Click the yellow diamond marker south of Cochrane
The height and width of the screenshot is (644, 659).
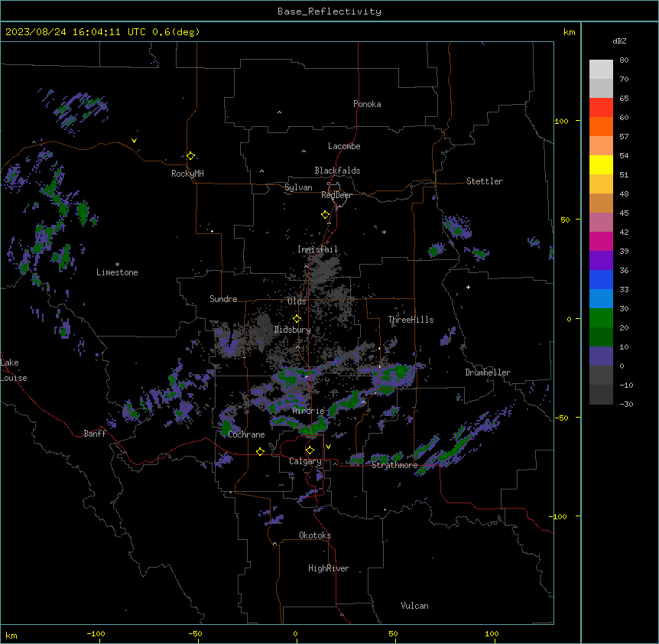(260, 451)
